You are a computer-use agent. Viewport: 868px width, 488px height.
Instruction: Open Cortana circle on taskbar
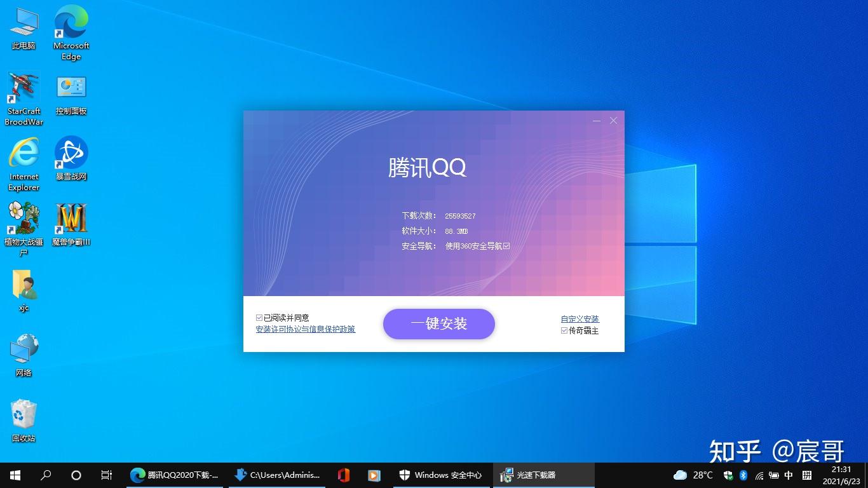(x=76, y=475)
